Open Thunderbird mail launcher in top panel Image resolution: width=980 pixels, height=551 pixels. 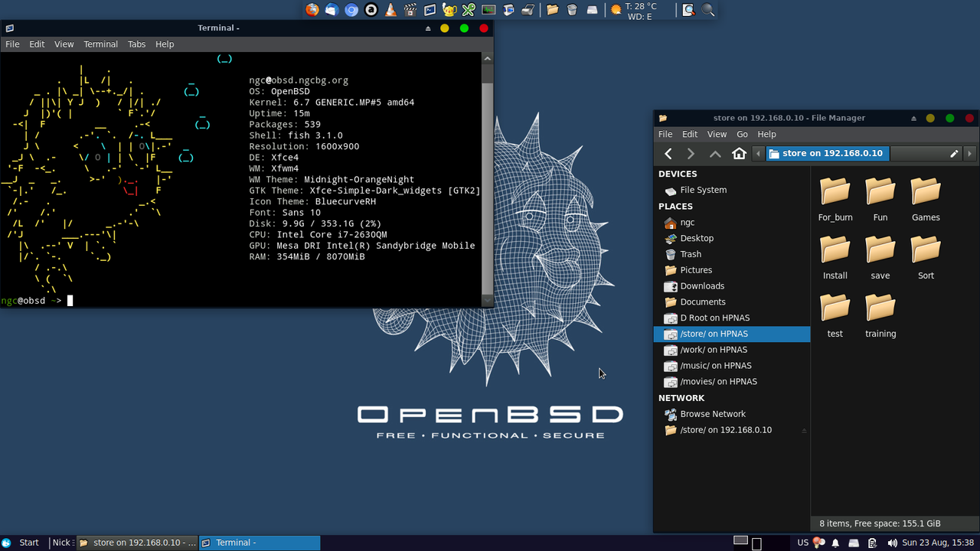tap(332, 10)
